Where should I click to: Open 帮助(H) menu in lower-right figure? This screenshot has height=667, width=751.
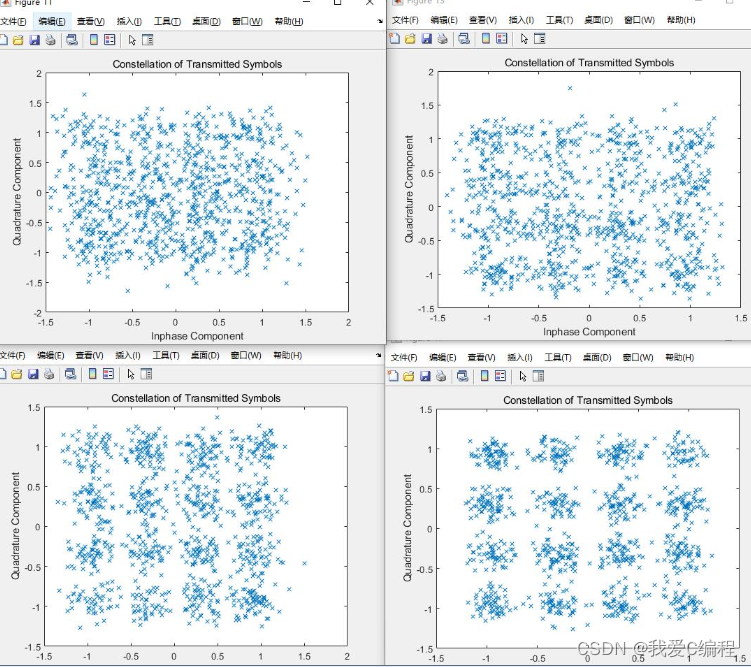click(680, 357)
